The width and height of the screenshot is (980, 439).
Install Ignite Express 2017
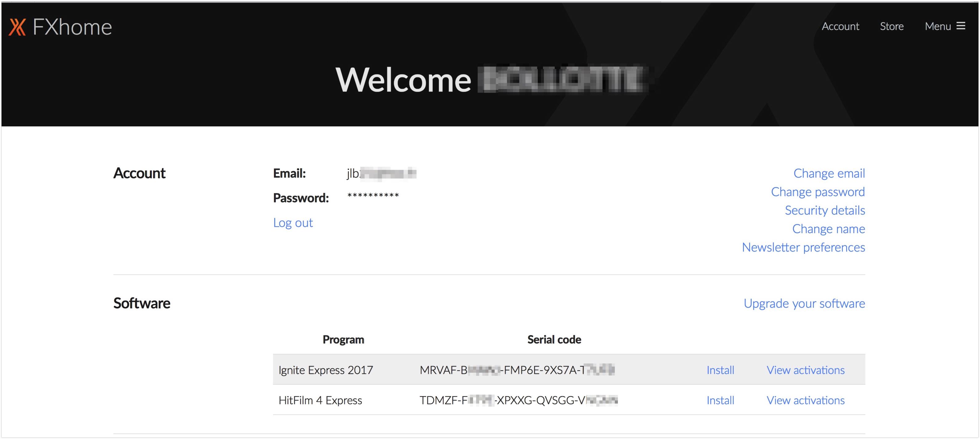pos(720,370)
